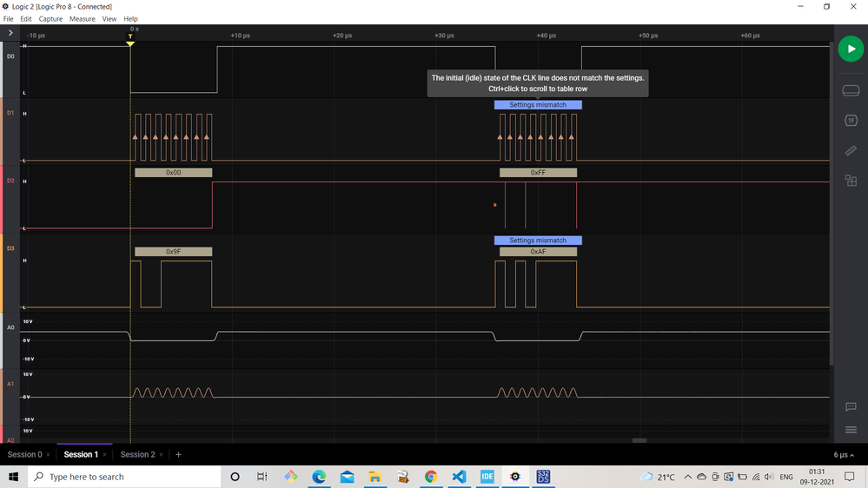The width and height of the screenshot is (868, 488).
Task: Select the 0x9F decoded data bubble
Action: (x=173, y=252)
